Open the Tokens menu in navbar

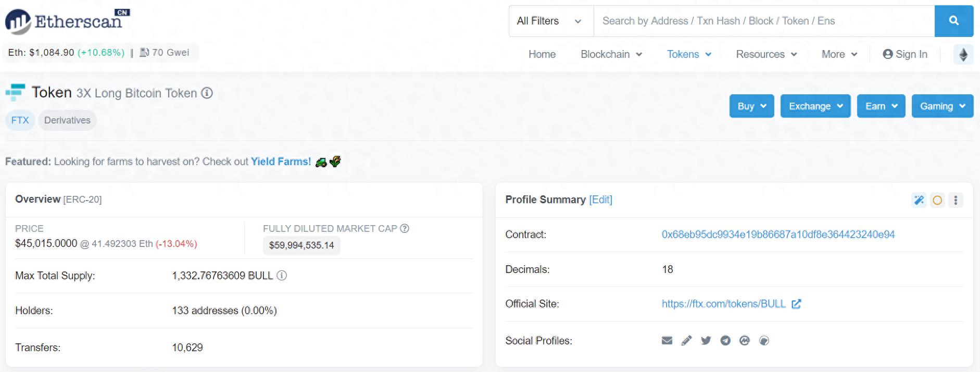tap(688, 54)
